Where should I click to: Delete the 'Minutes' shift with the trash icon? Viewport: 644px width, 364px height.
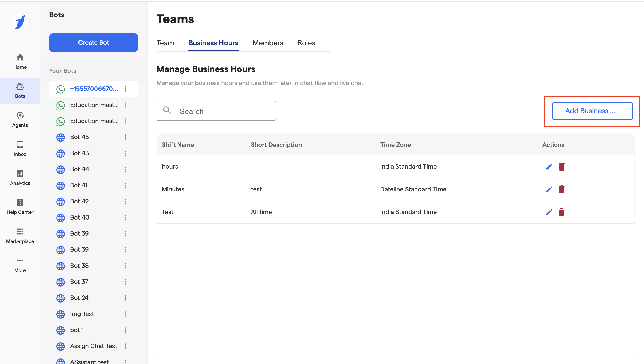[561, 190]
